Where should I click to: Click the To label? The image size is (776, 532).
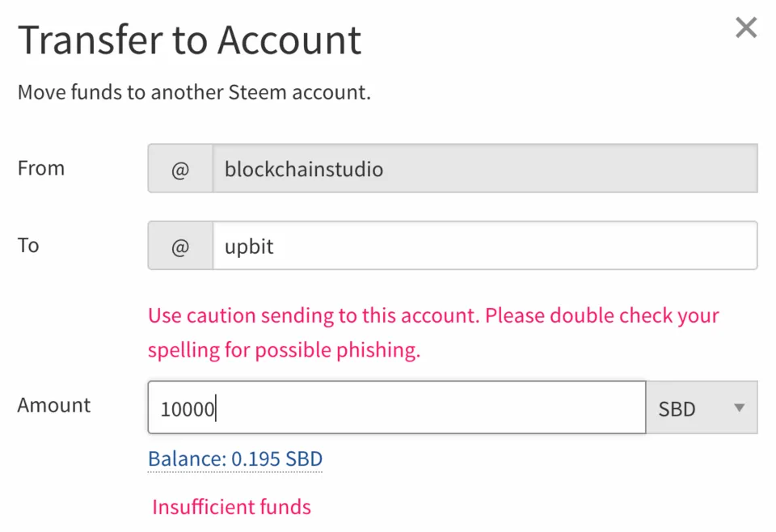[28, 245]
